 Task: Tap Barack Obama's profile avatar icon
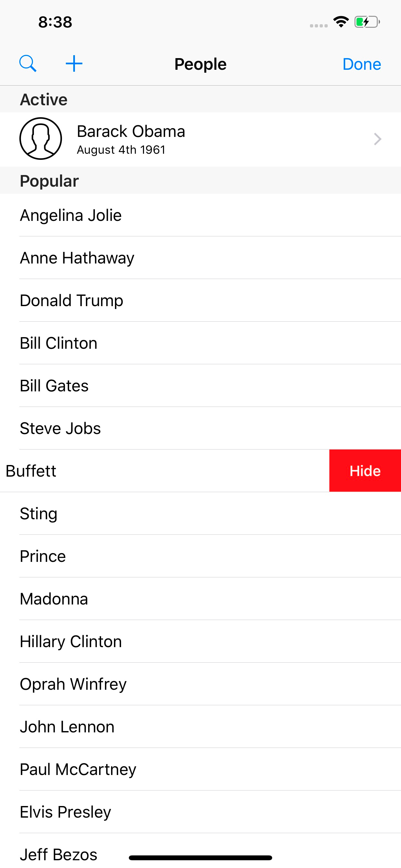(x=41, y=139)
